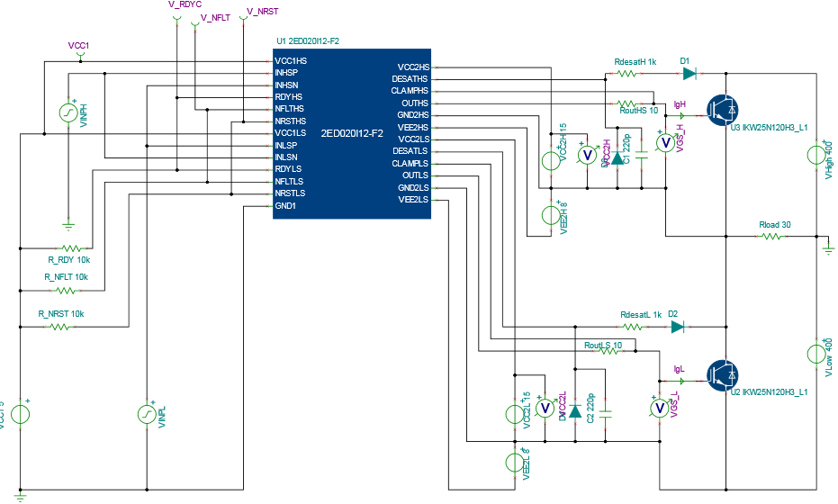Click the INHSP pin label

point(286,73)
